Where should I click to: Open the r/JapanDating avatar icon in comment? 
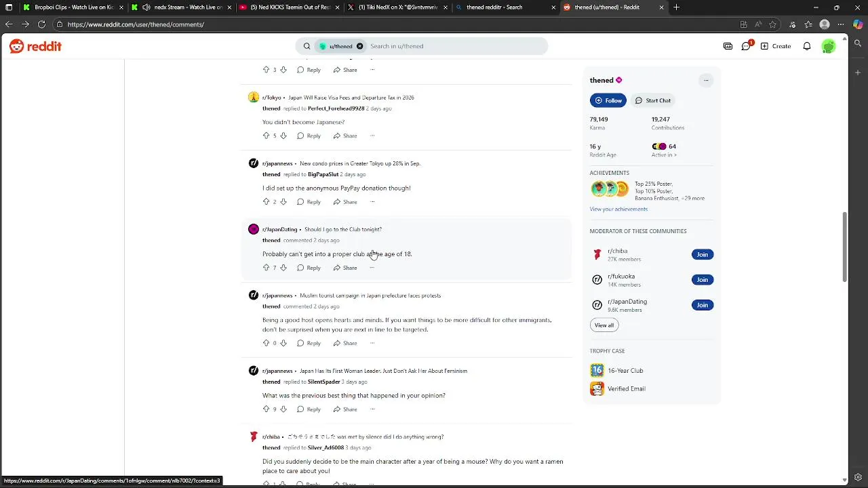(254, 229)
